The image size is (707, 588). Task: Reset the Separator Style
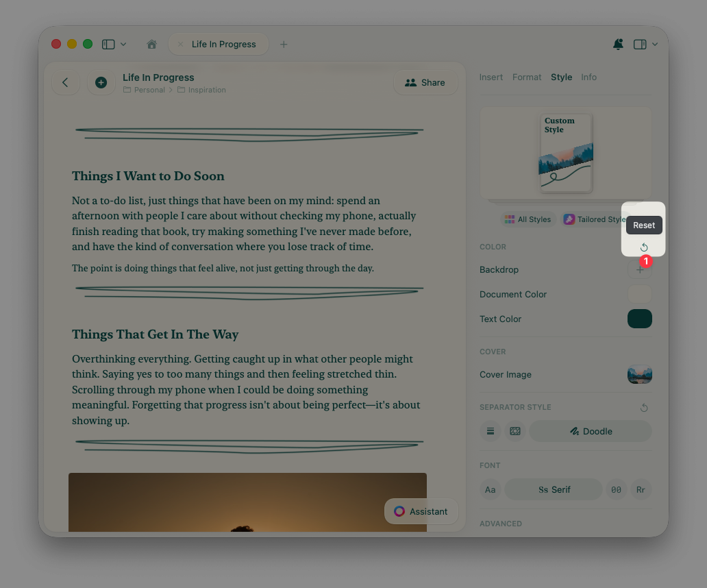coord(644,408)
